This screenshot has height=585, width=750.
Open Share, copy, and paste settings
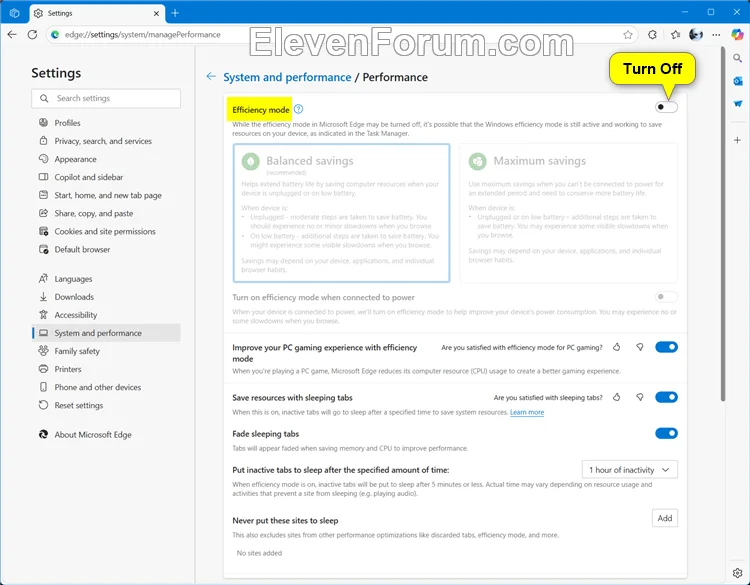pyautogui.click(x=106, y=213)
